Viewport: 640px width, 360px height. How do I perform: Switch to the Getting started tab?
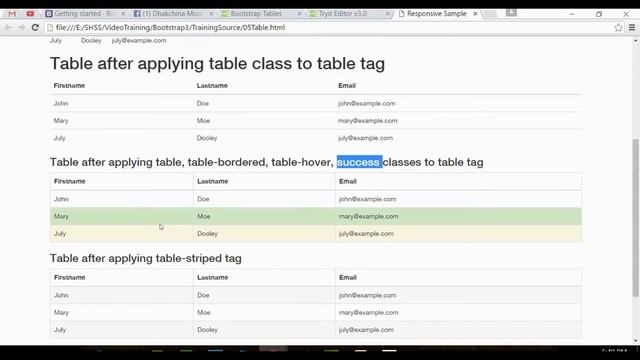83,14
